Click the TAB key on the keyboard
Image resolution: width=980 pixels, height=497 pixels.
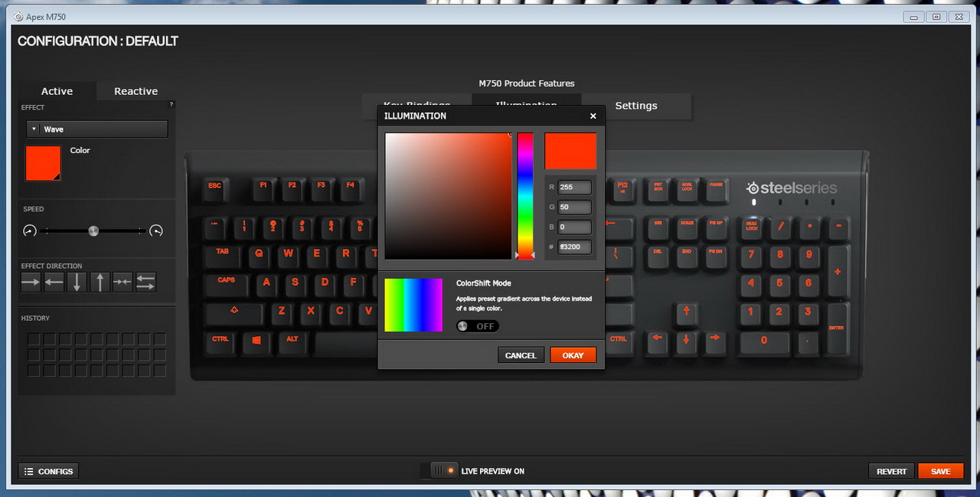tap(223, 255)
